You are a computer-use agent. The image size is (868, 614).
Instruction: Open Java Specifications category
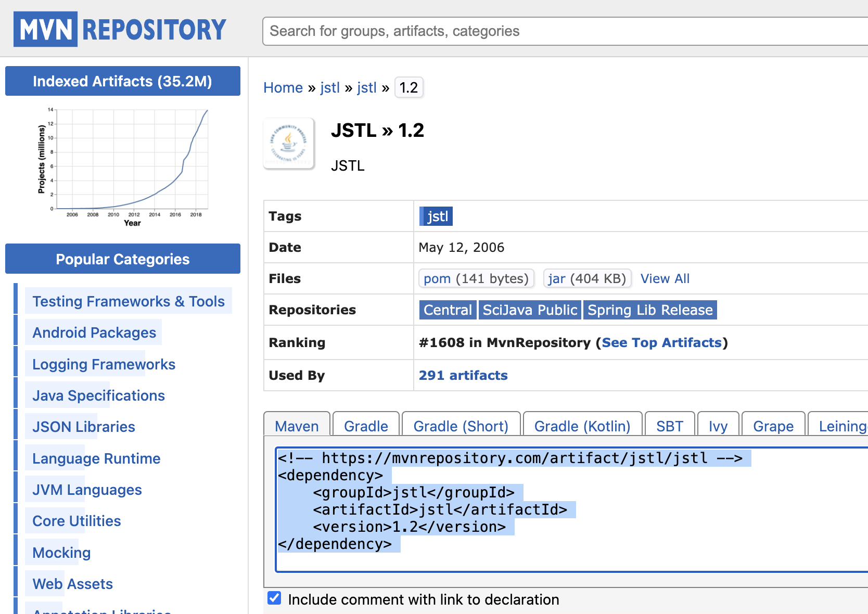pyautogui.click(x=98, y=395)
